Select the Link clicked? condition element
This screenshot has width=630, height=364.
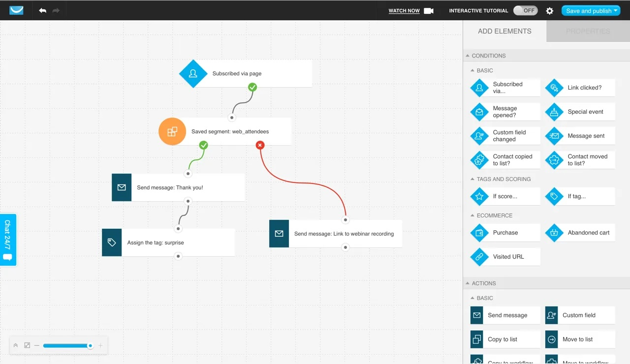[580, 88]
